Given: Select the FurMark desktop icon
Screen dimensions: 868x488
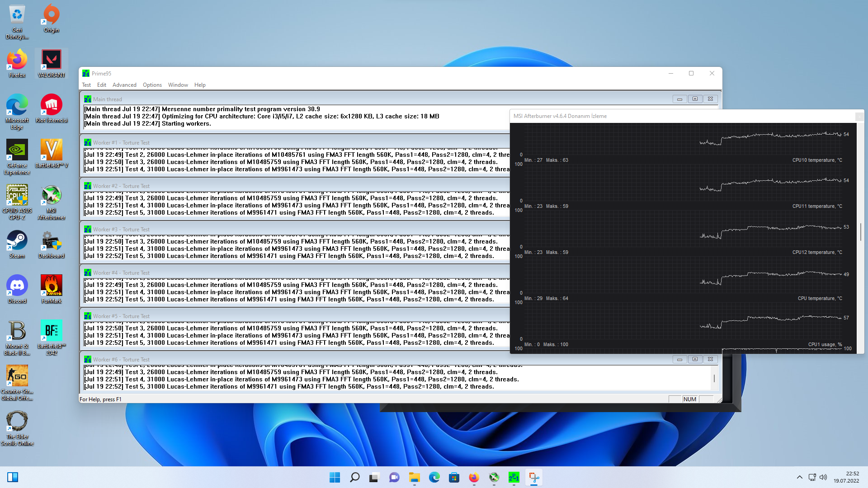Looking at the screenshot, I should (51, 288).
